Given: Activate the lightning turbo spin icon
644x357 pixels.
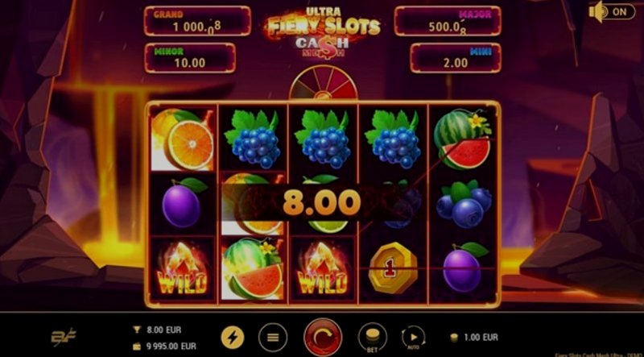Looking at the screenshot, I should tap(233, 338).
